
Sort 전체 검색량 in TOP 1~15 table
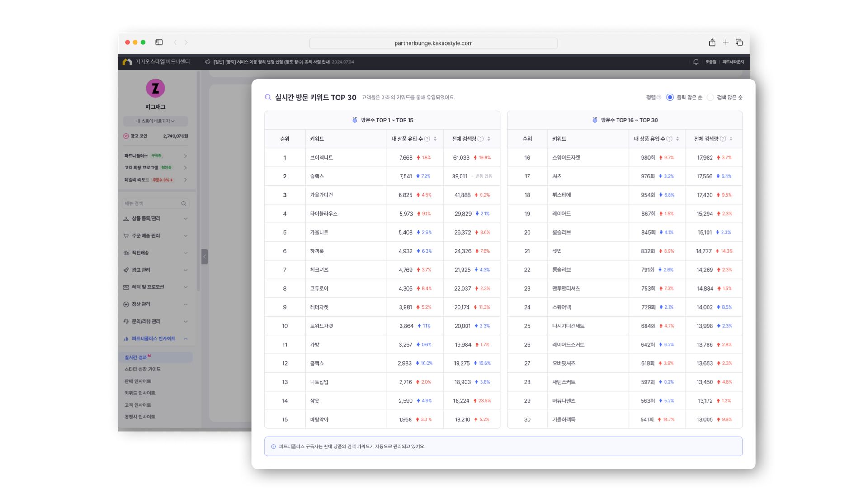[489, 139]
